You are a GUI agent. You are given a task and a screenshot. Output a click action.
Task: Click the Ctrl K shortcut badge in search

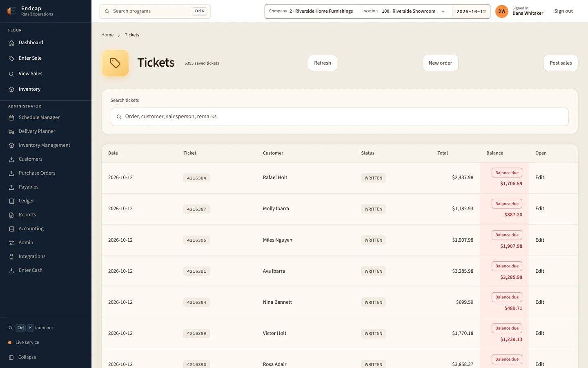[199, 11]
